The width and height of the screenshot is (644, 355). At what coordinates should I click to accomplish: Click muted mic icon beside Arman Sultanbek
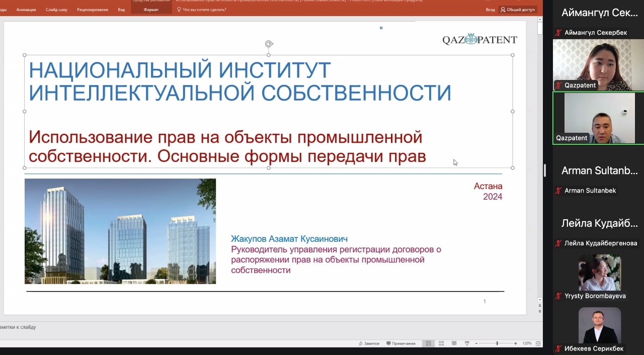(x=558, y=191)
